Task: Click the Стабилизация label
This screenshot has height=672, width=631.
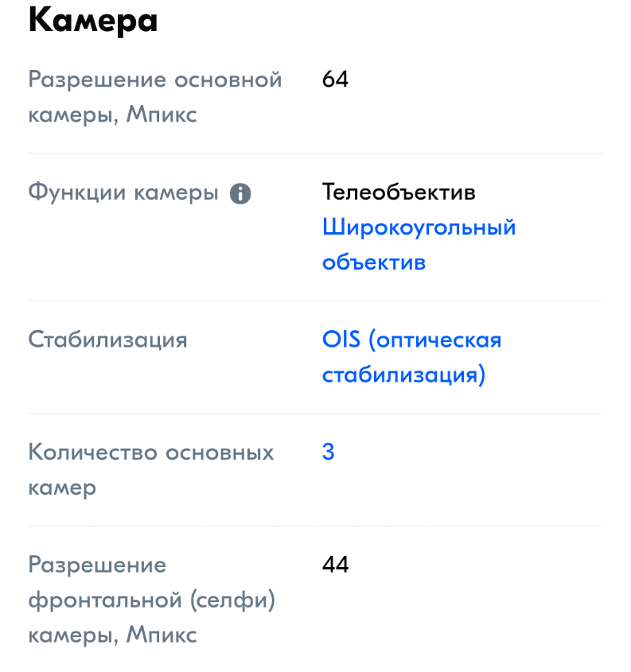Action: pos(107,340)
